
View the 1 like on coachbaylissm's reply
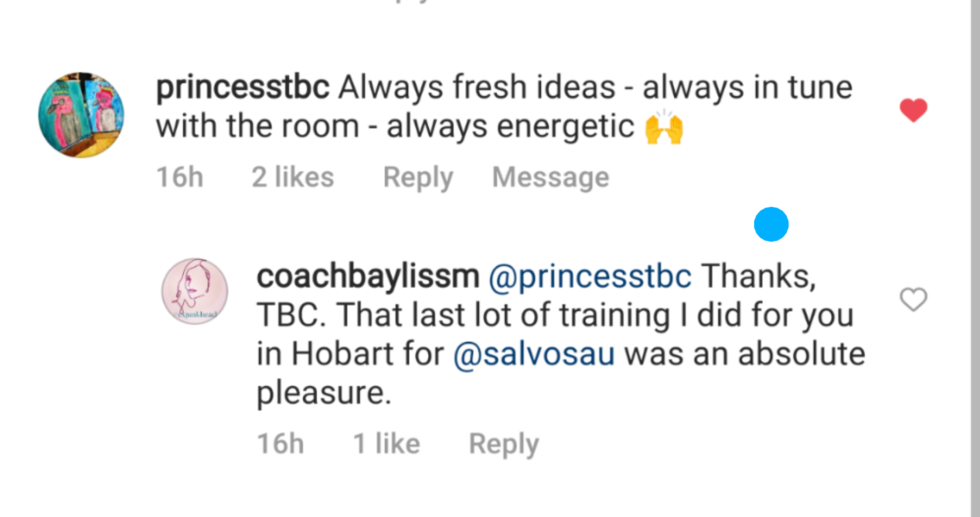386,444
